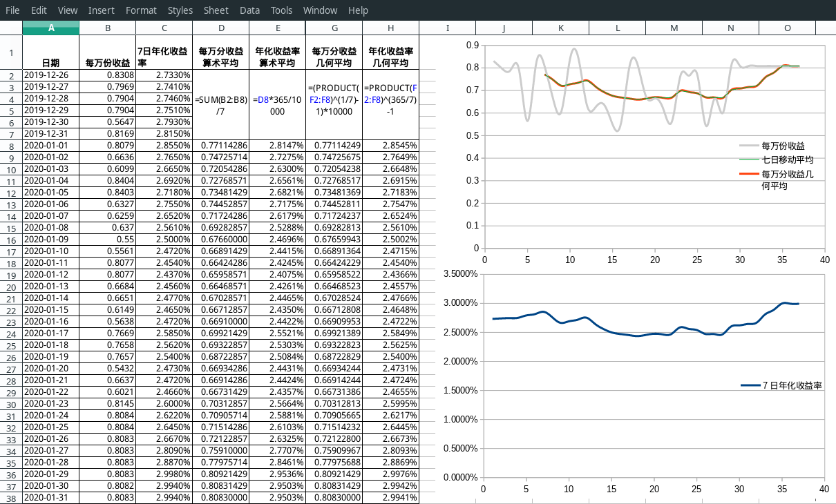
Task: Open the Sheet menu
Action: coord(216,10)
